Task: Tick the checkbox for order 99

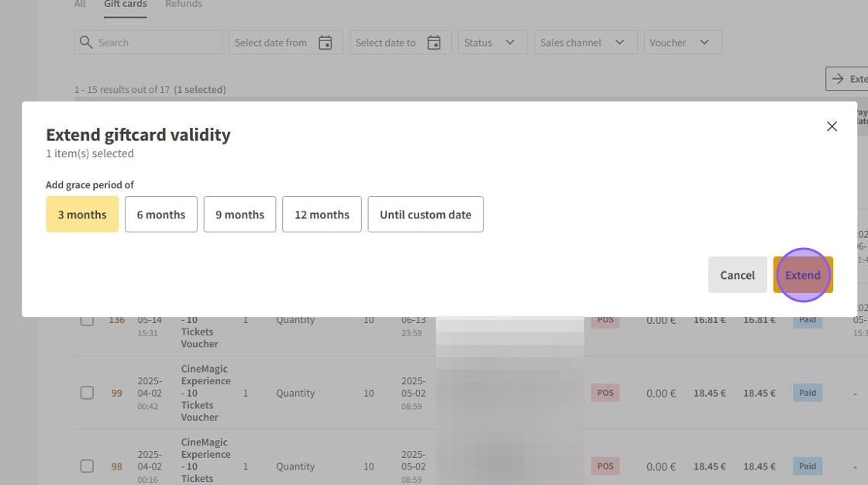Action: (87, 393)
